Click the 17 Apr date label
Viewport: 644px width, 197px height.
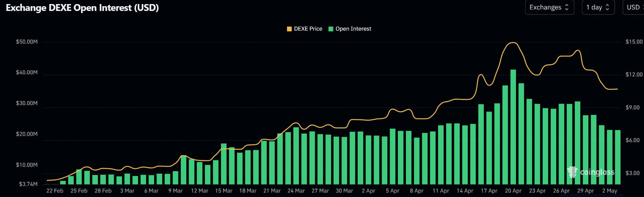[x=489, y=191]
